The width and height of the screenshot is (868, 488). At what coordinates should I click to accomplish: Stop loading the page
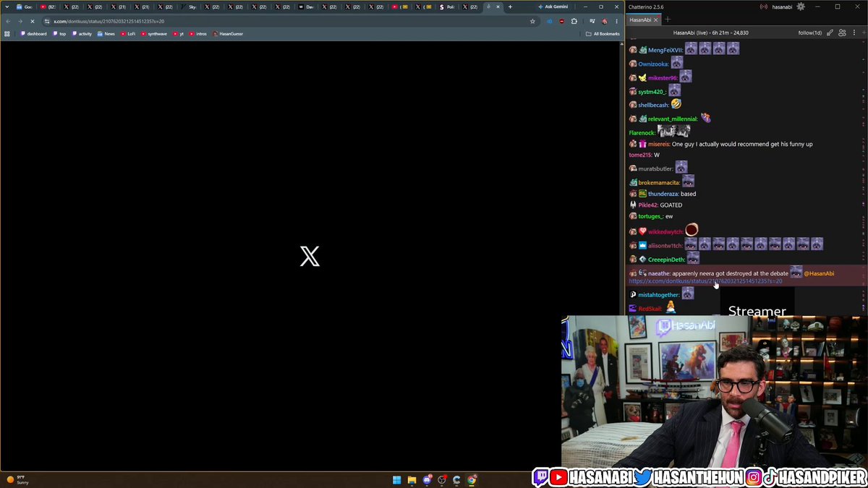tap(33, 21)
